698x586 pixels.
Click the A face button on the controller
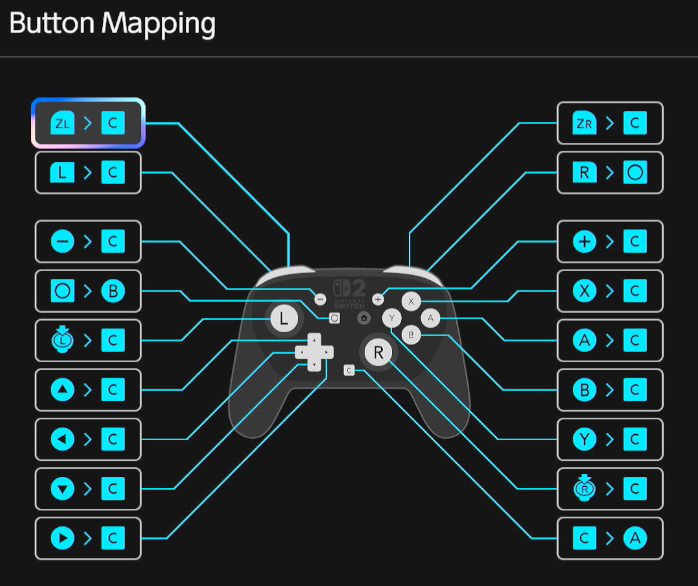point(430,318)
